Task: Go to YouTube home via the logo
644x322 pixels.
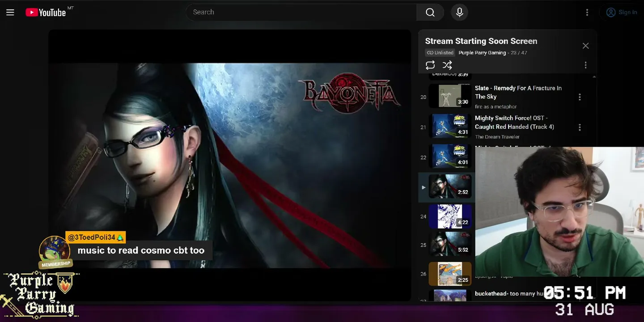Action: coord(46,13)
